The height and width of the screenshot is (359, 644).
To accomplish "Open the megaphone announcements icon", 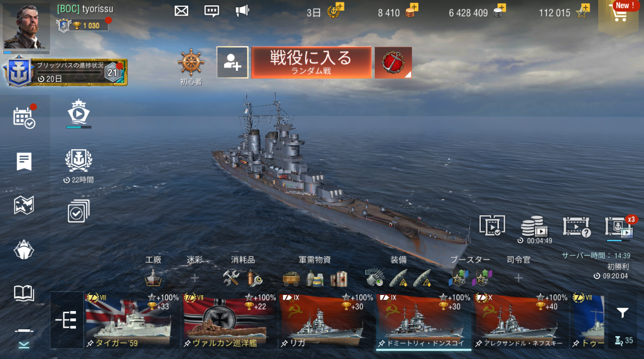I will pos(242,10).
